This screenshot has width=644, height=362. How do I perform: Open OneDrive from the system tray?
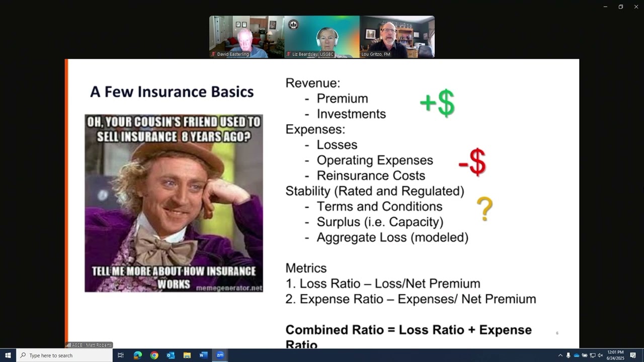[577, 355]
